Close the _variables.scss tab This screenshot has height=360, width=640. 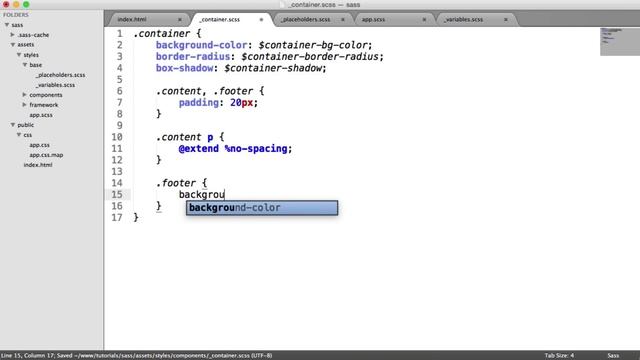(506, 20)
